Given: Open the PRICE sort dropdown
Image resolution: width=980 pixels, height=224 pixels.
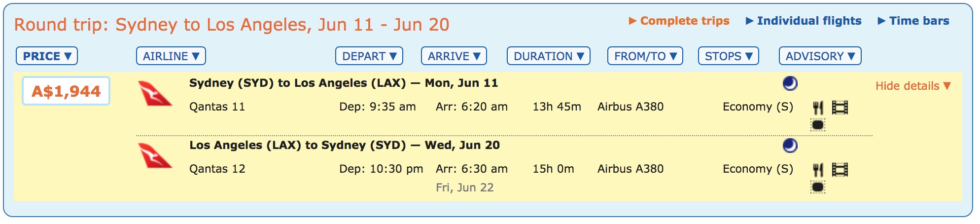Looking at the screenshot, I should (47, 56).
